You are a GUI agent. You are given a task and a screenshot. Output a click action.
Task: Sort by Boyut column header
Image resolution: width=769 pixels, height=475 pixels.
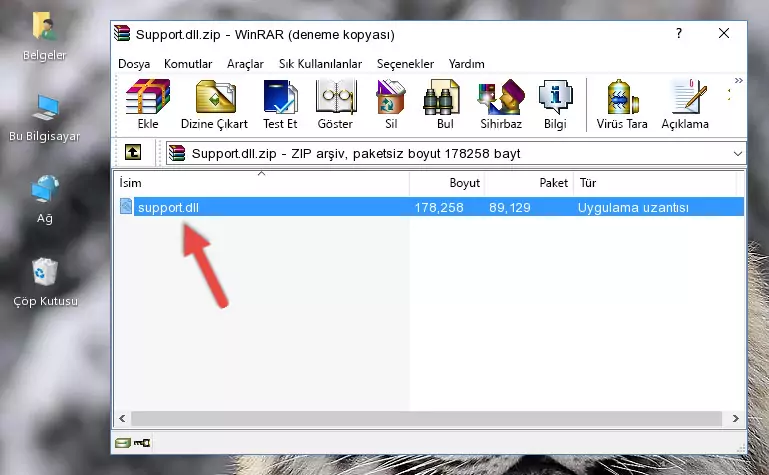pos(447,183)
